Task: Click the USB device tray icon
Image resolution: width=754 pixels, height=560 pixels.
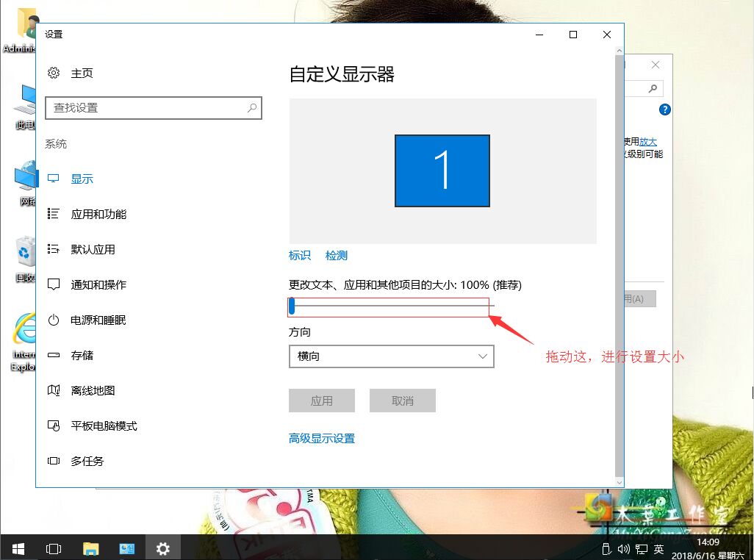Action: click(x=606, y=549)
